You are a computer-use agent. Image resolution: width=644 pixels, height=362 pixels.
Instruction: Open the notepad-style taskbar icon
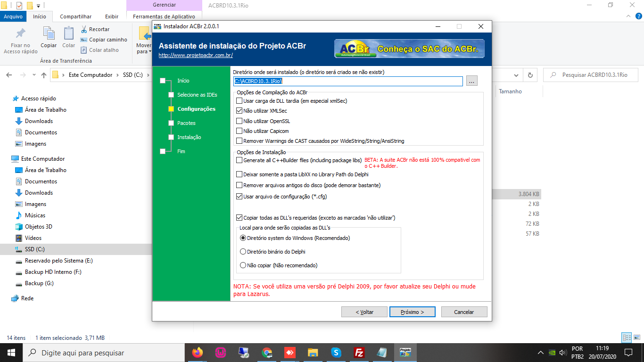pyautogui.click(x=382, y=353)
